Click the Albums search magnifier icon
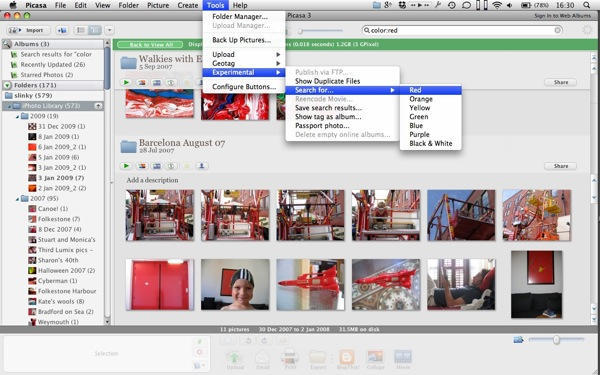This screenshot has width=600, height=375. [7, 44]
